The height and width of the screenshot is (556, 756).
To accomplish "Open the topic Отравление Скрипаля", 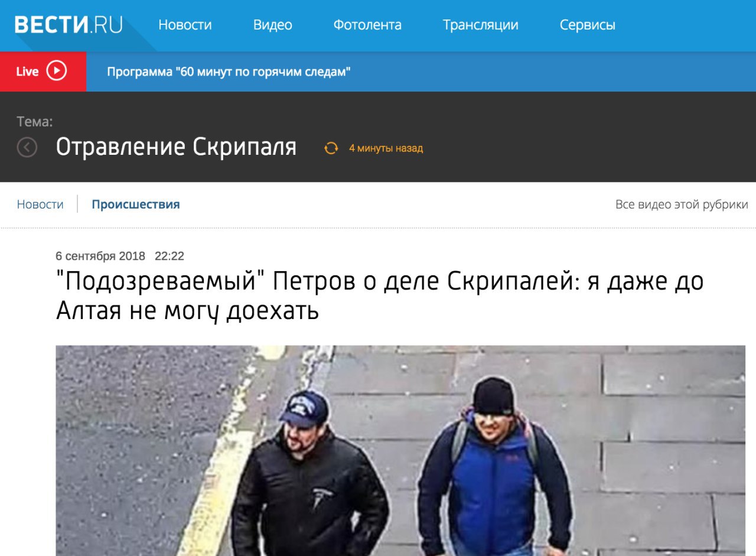I will pos(176,147).
